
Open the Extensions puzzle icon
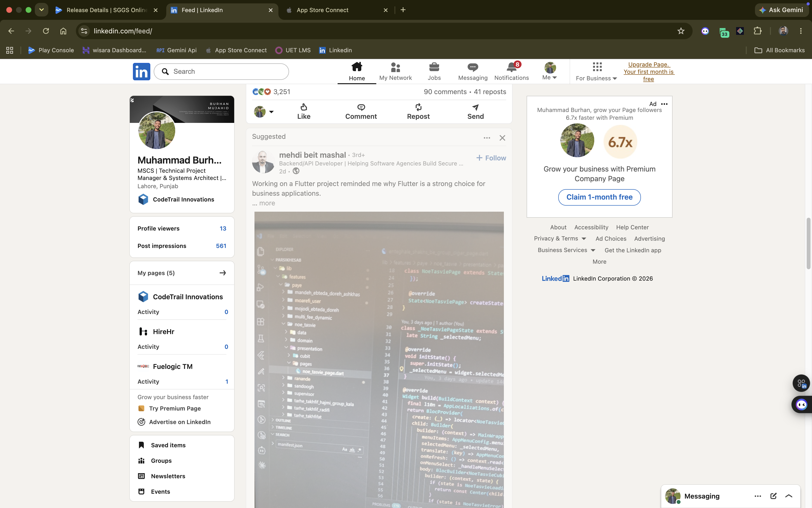(x=757, y=31)
